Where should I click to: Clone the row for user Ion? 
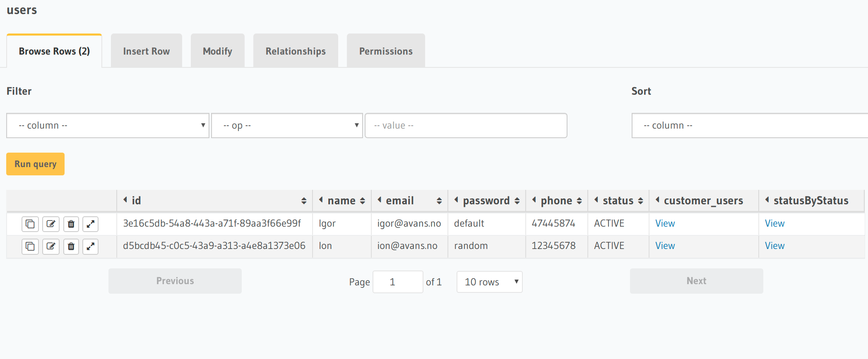pyautogui.click(x=30, y=247)
